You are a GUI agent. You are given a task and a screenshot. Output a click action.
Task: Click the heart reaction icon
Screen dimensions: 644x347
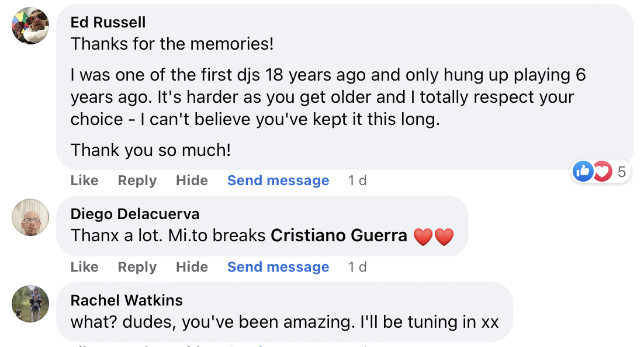[602, 171]
